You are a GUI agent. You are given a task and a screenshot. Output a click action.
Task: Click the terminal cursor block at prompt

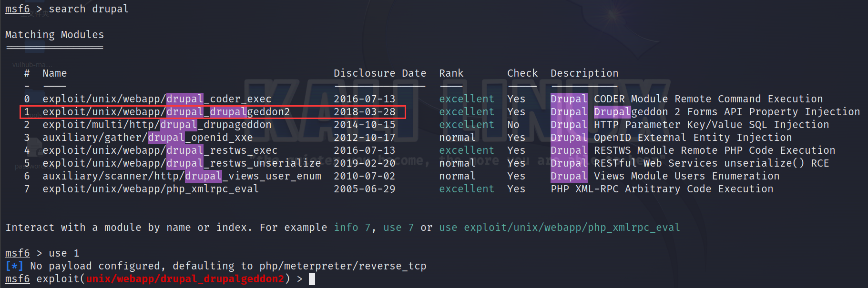coord(312,279)
